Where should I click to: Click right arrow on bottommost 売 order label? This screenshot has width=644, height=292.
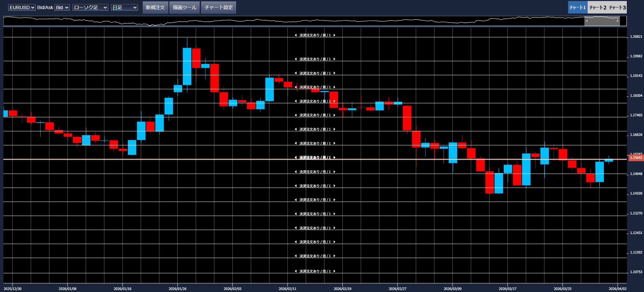pos(334,271)
